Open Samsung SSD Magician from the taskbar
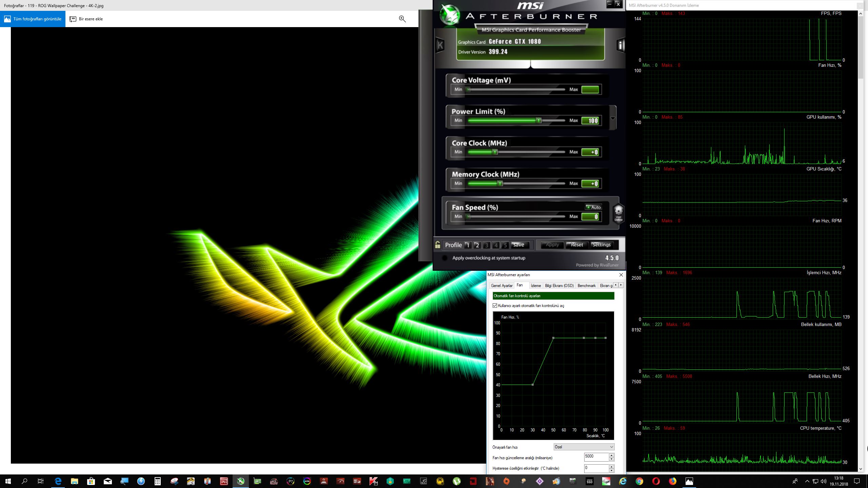868x488 pixels. click(590, 481)
